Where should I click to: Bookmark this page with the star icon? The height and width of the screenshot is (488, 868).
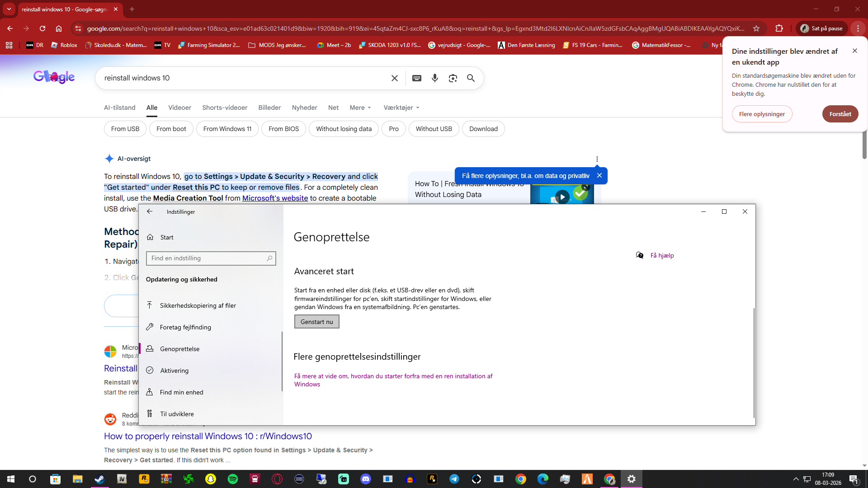tap(756, 28)
